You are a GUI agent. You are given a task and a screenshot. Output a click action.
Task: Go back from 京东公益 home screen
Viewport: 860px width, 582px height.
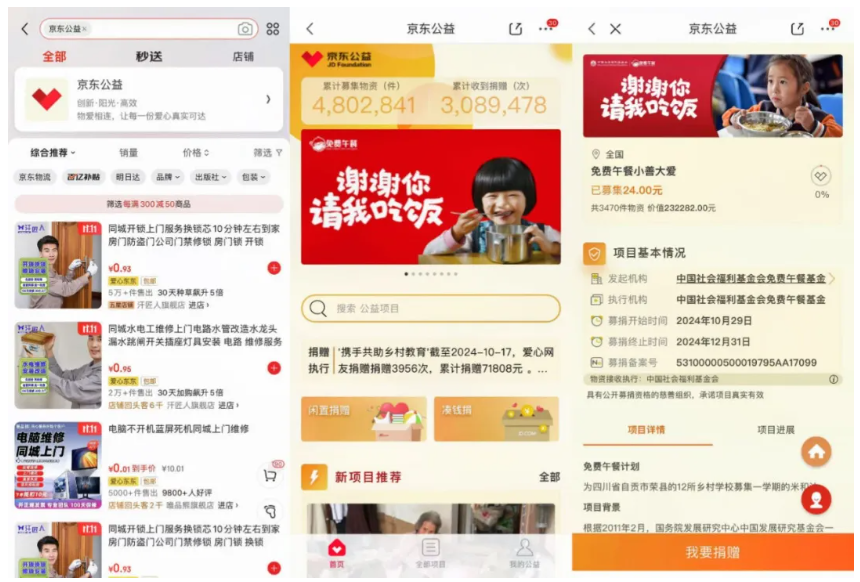[x=310, y=29]
